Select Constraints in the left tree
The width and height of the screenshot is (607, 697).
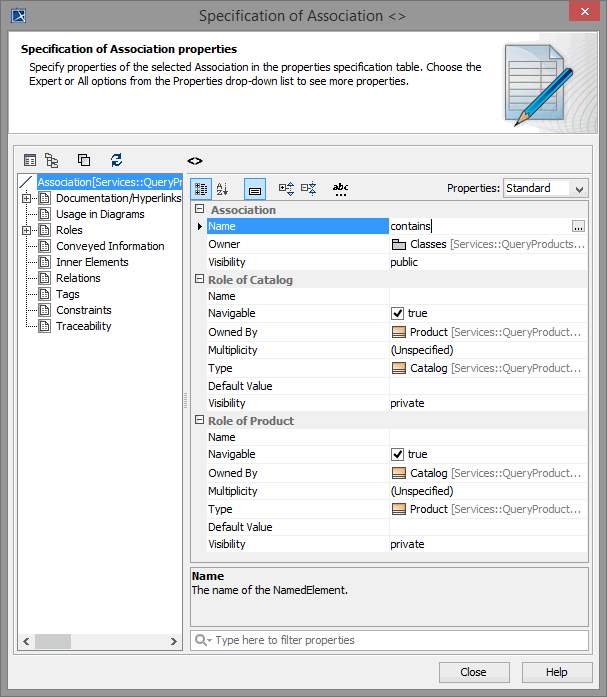83,310
